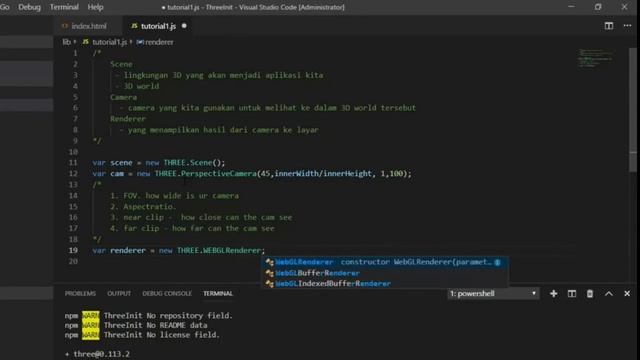The image size is (640, 360).
Task: Restore down the VS Code window
Action: [598, 7]
